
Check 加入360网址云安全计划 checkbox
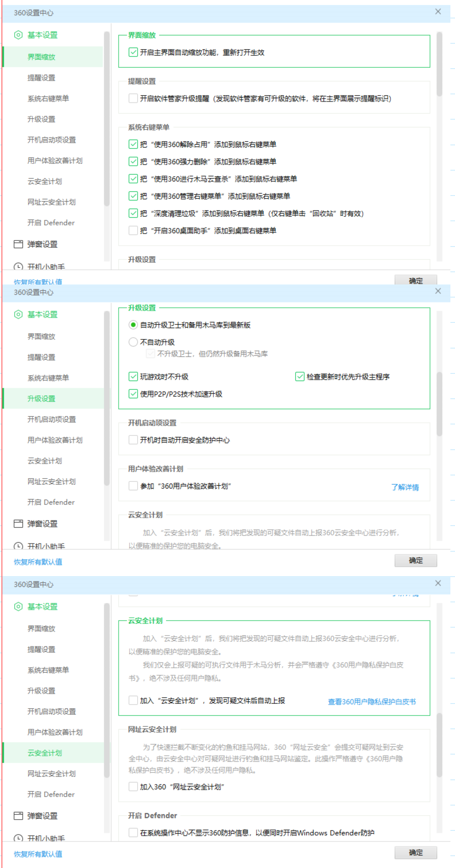pyautogui.click(x=133, y=787)
